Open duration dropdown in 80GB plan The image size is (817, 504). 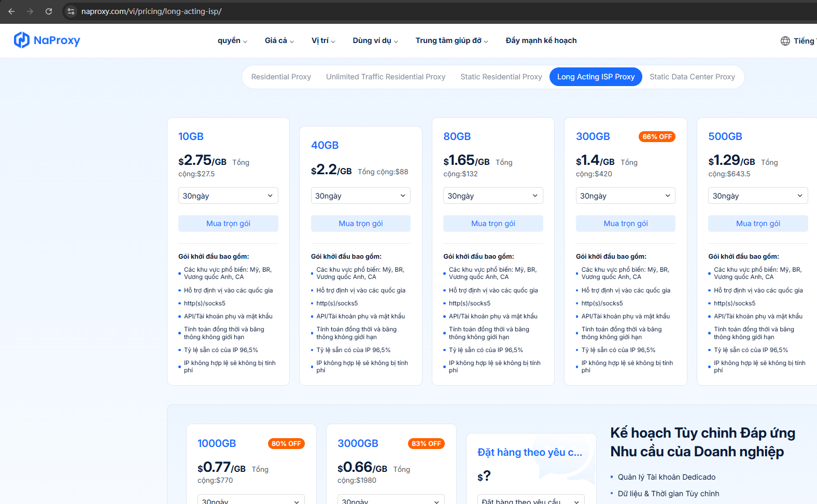[x=493, y=195]
